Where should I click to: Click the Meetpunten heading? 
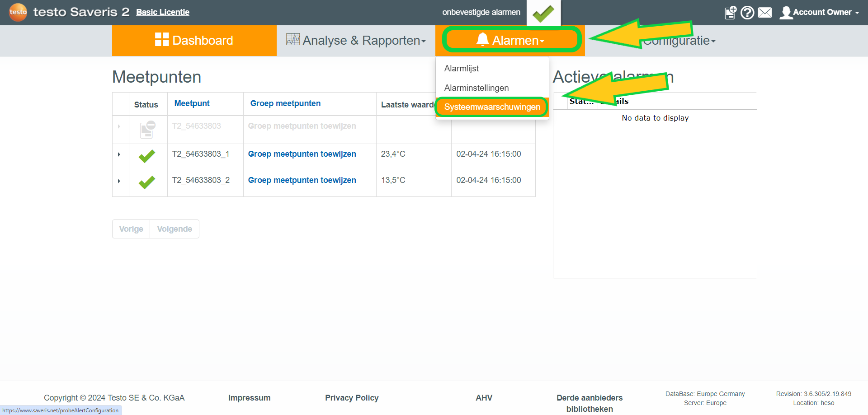pyautogui.click(x=156, y=77)
